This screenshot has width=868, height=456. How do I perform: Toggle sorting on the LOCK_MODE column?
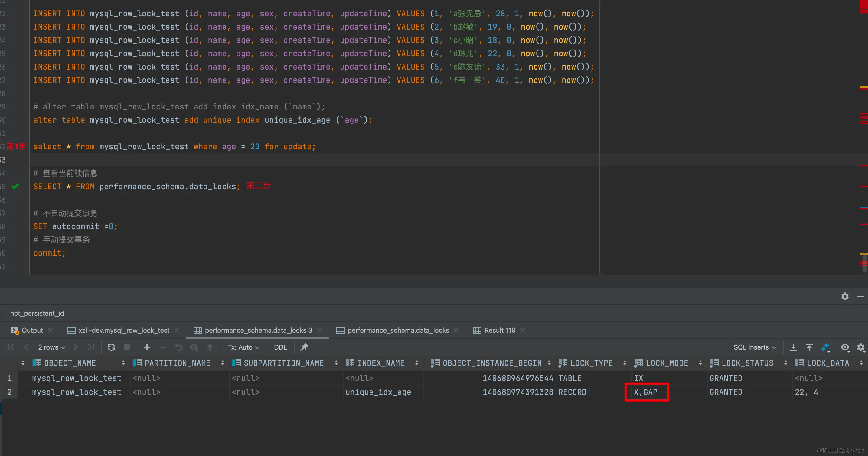tap(700, 363)
